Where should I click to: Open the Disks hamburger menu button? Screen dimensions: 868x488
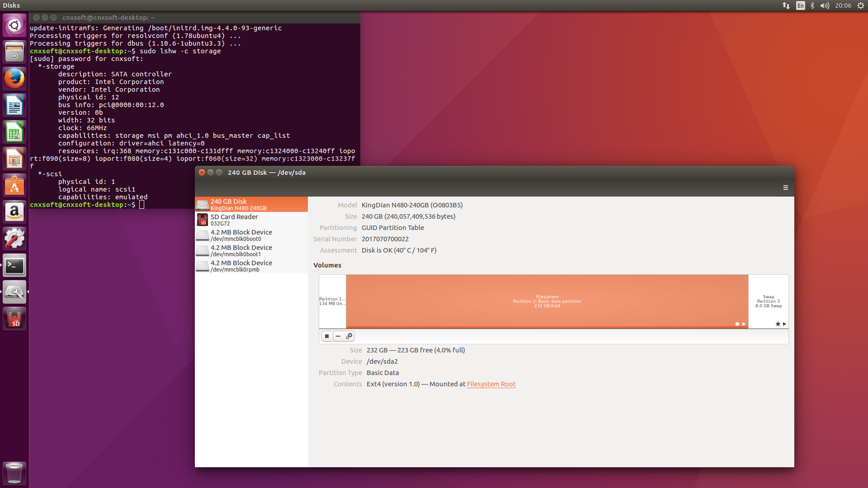click(x=786, y=188)
